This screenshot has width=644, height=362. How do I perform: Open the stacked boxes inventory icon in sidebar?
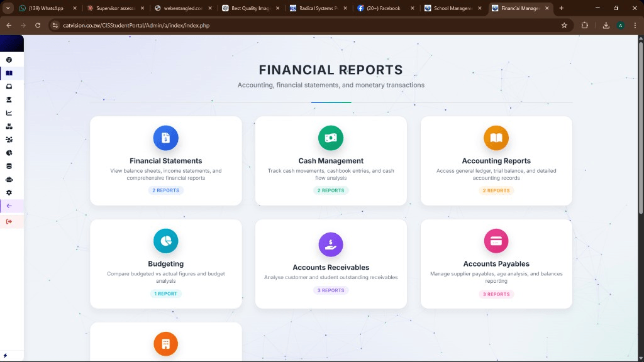(9, 126)
